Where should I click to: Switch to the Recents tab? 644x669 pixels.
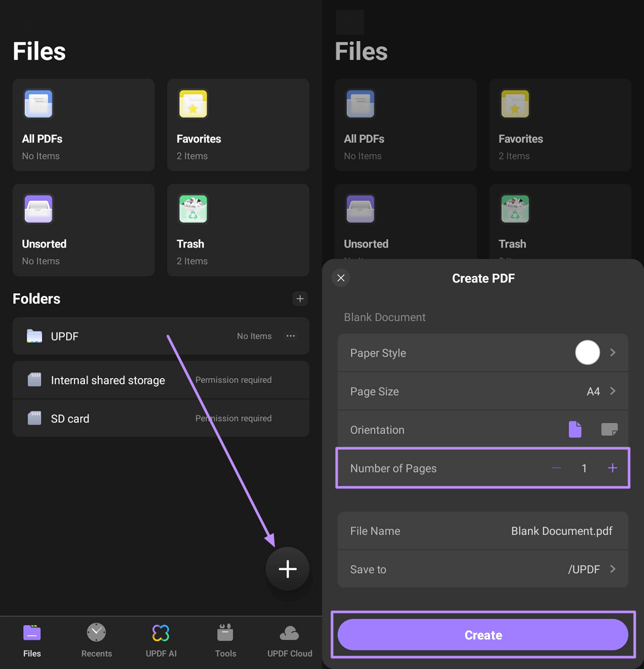(x=96, y=640)
